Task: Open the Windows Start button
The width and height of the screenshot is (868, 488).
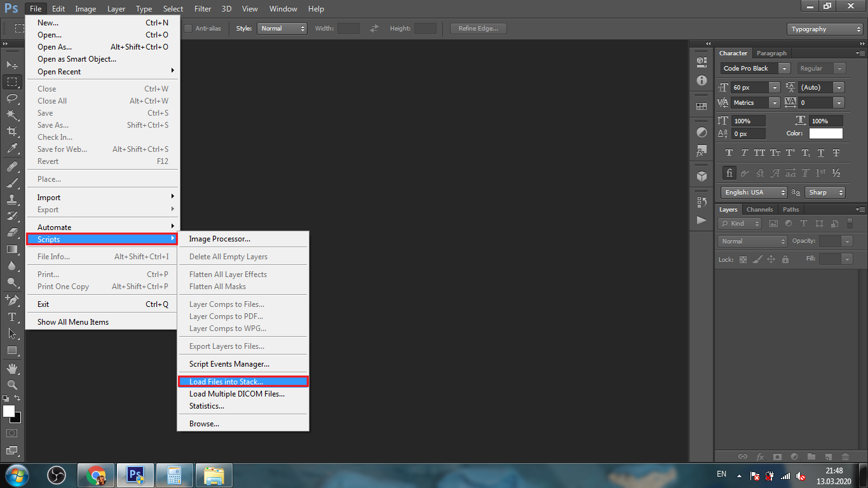Action: 17,475
